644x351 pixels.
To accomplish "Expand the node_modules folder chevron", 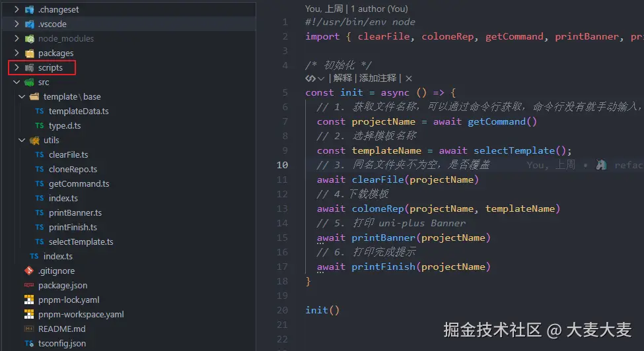I will [x=17, y=38].
